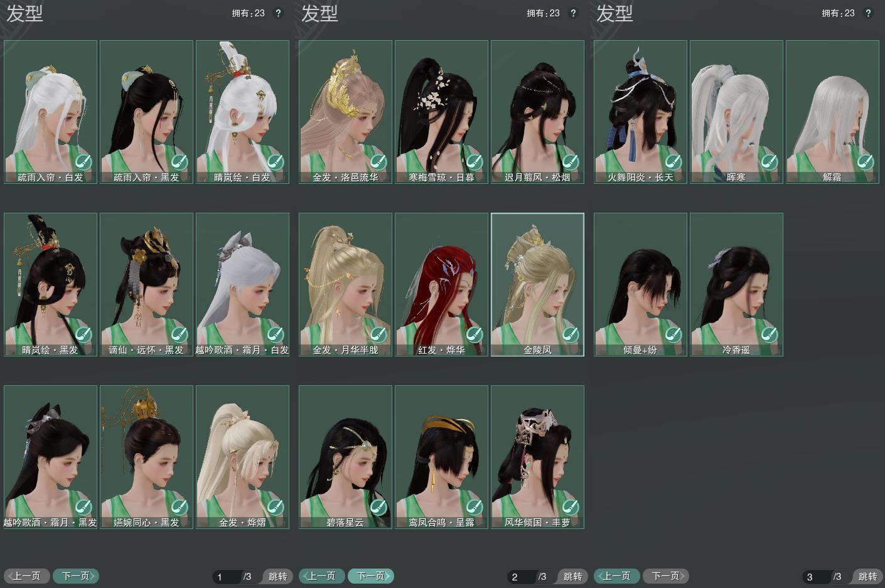The image size is (885, 588).
Task: Click the dye brush icon on 倾曼+纷
Action: (673, 334)
